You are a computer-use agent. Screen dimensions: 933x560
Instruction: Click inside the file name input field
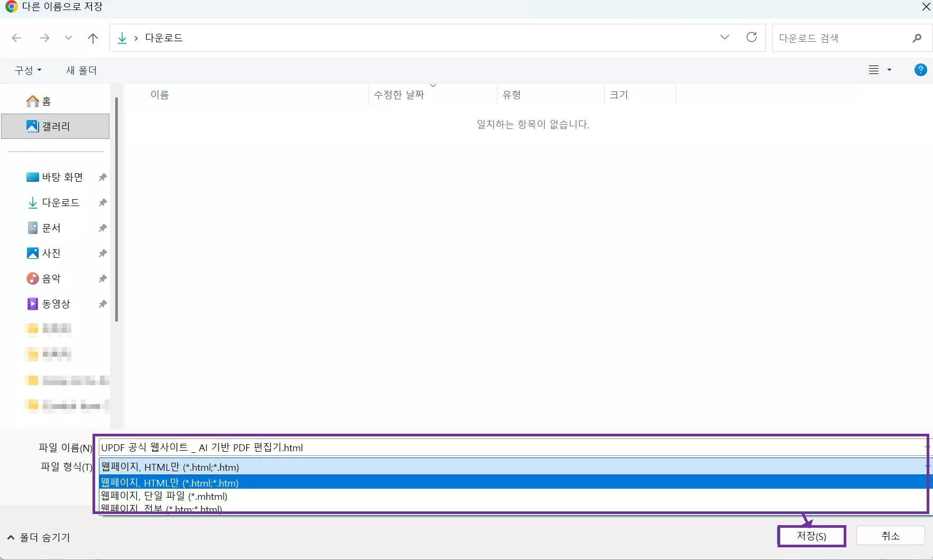[370, 447]
